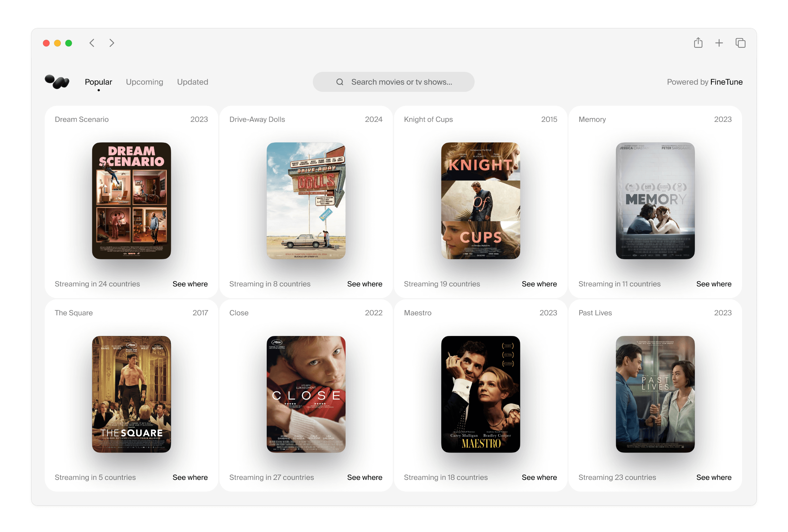Click the search magnifier icon
788x532 pixels.
click(340, 82)
